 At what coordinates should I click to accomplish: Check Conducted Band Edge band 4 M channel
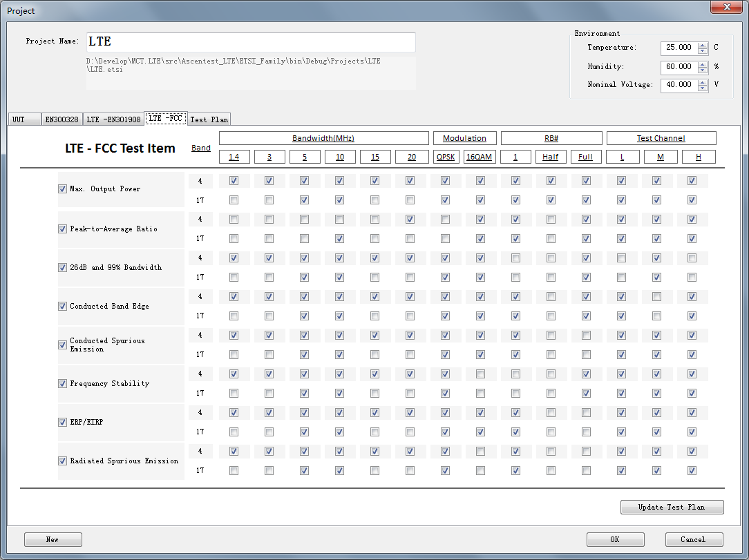tap(657, 296)
